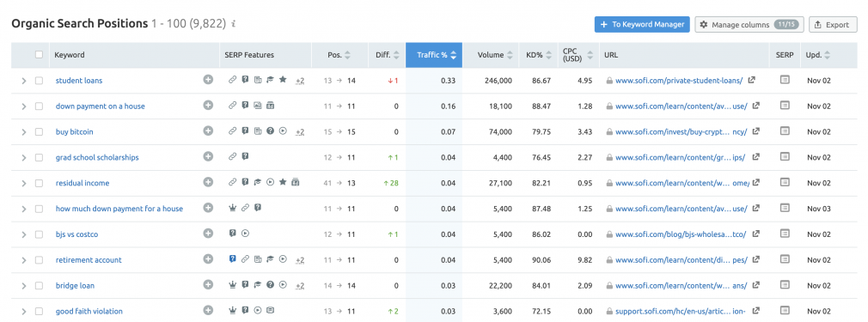Expand the 'student loans' row details
The image size is (868, 322).
click(24, 80)
